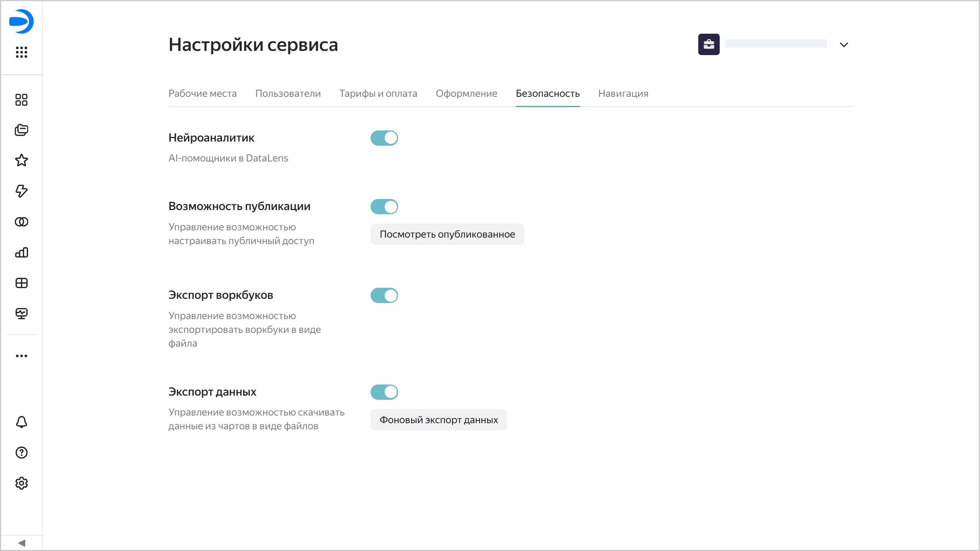Open notifications bell icon
Image resolution: width=980 pixels, height=551 pixels.
pos(21,422)
